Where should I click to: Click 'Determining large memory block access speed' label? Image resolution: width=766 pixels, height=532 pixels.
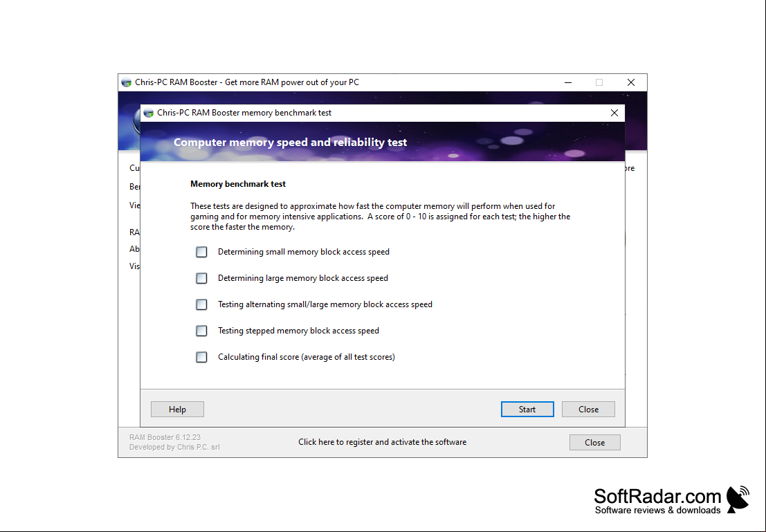point(303,279)
